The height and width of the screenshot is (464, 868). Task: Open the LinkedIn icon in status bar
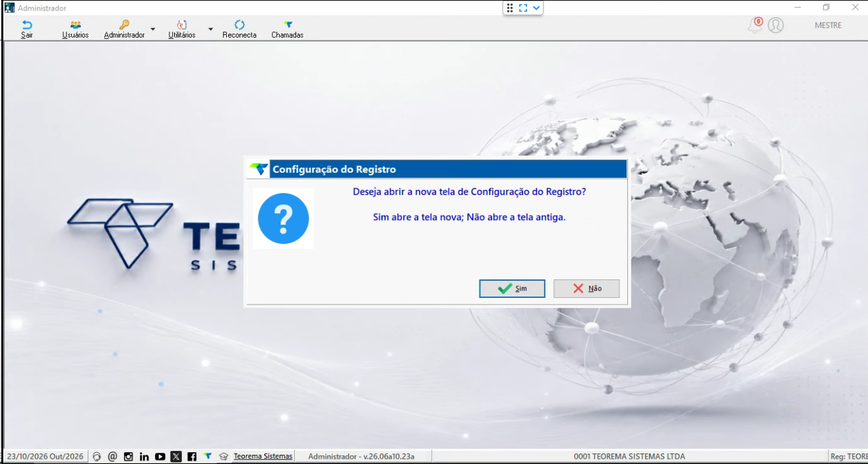coord(144,456)
